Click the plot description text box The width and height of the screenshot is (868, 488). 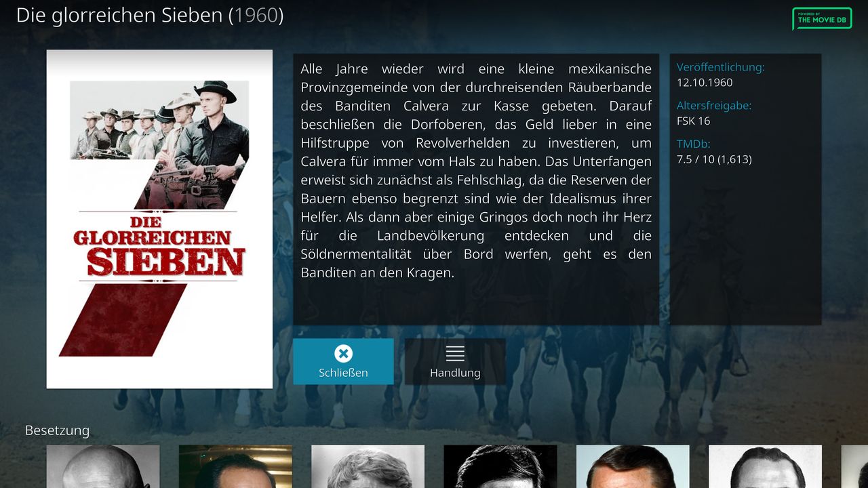(476, 190)
